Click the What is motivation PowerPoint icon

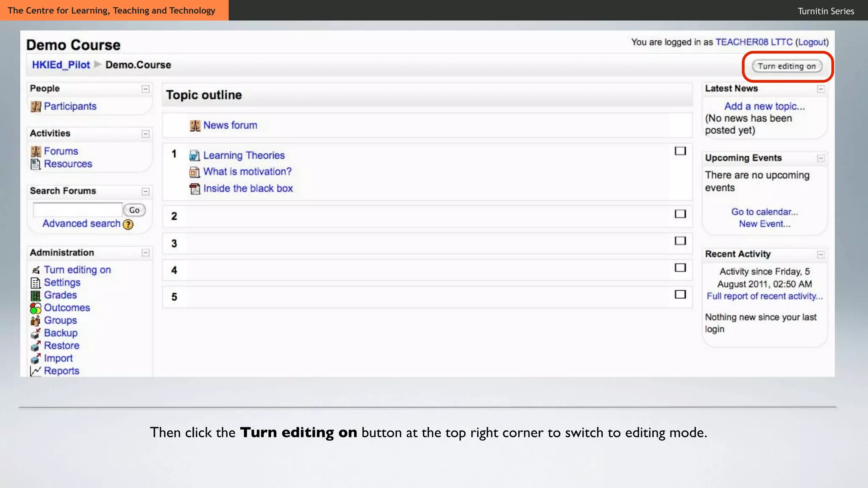195,172
